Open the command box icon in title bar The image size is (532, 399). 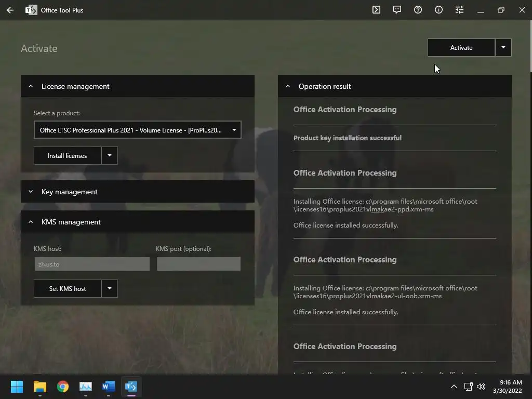coord(376,10)
